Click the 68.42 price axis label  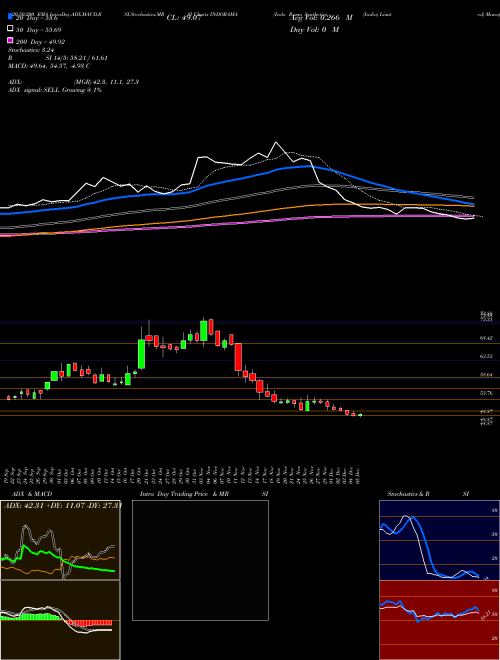(487, 338)
